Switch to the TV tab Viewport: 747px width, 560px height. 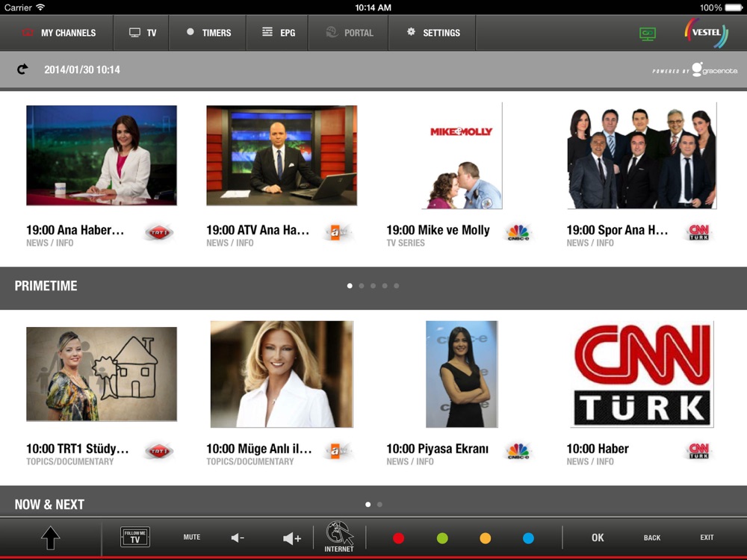point(141,33)
